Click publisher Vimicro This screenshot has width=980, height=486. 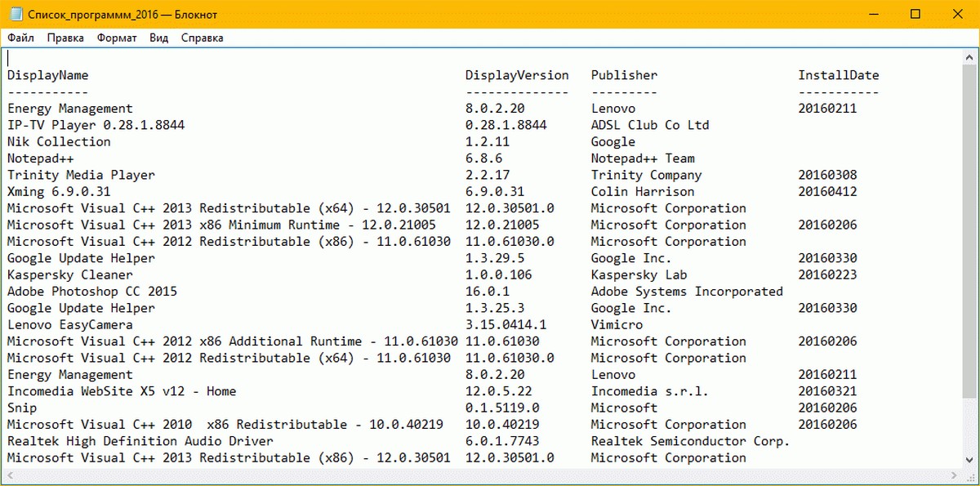coord(617,324)
